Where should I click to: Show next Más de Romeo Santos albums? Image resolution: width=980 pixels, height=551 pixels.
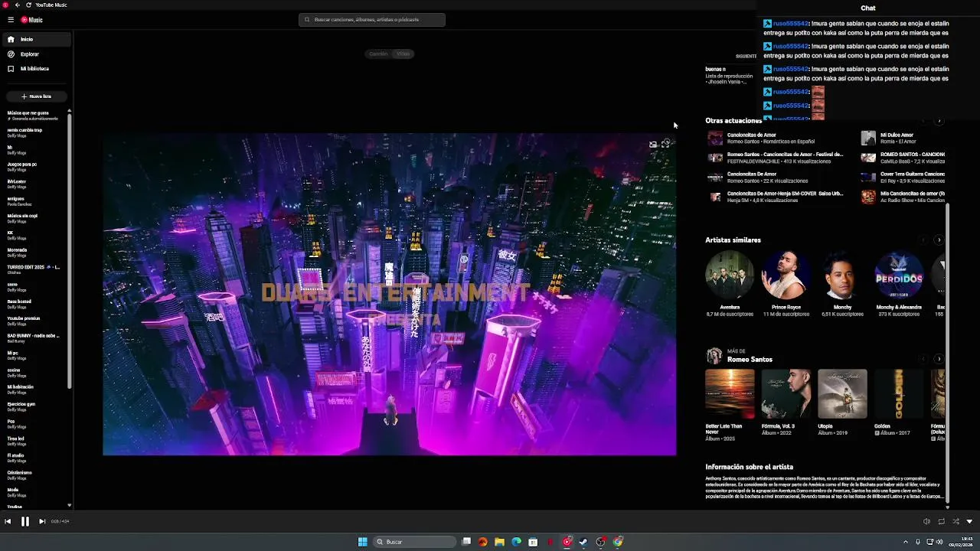point(939,359)
